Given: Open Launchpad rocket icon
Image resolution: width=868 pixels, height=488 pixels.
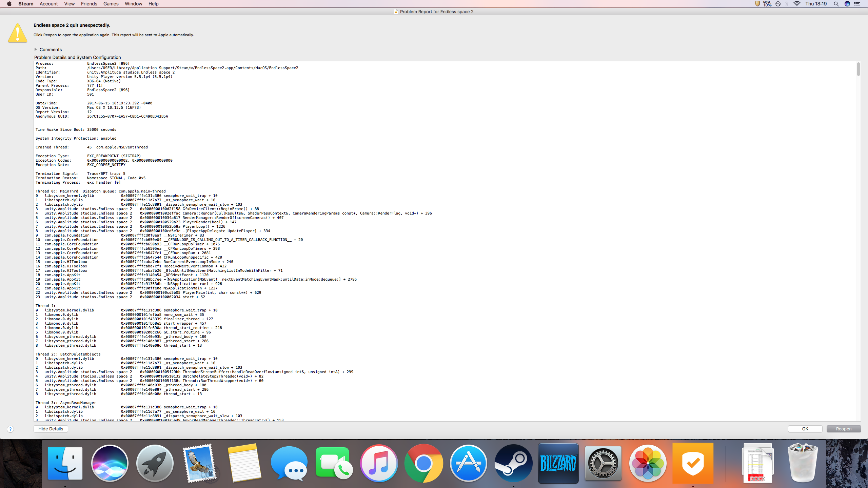Looking at the screenshot, I should 155,463.
